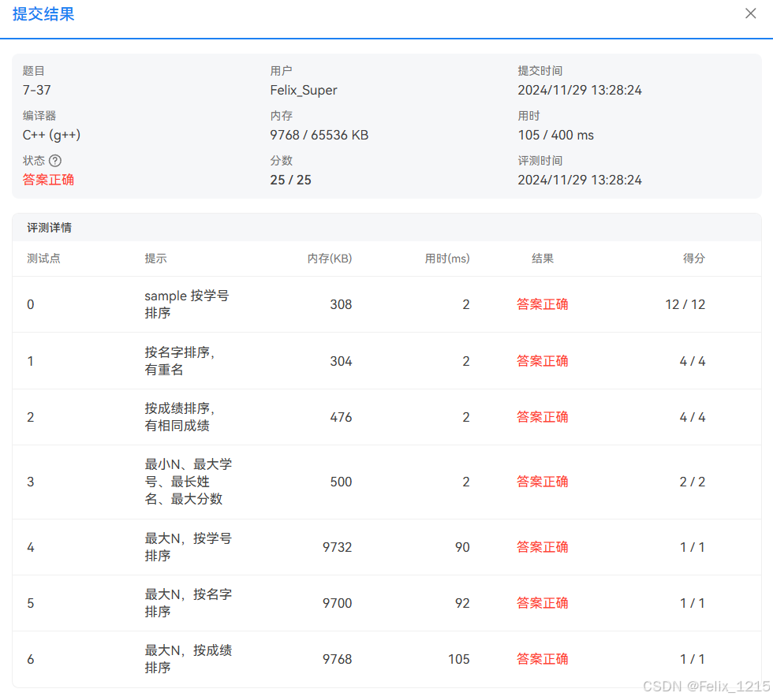Click the close X icon on the dialog
Viewport: 773px width, 700px height.
[750, 13]
